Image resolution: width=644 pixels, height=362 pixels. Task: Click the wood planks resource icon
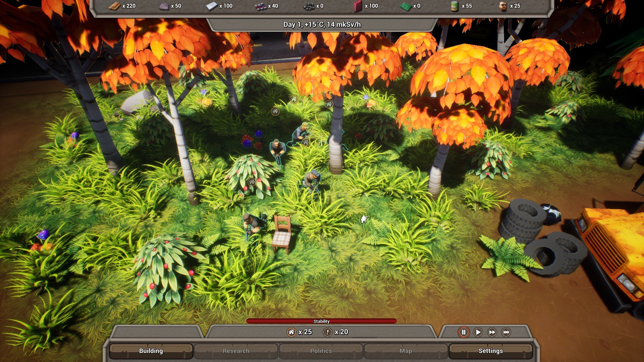(114, 6)
